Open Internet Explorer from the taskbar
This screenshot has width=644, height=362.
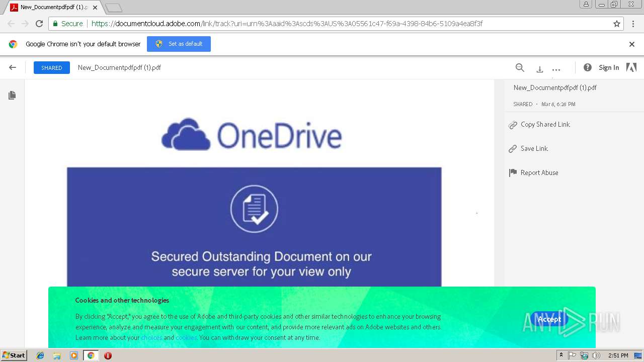pos(40,355)
